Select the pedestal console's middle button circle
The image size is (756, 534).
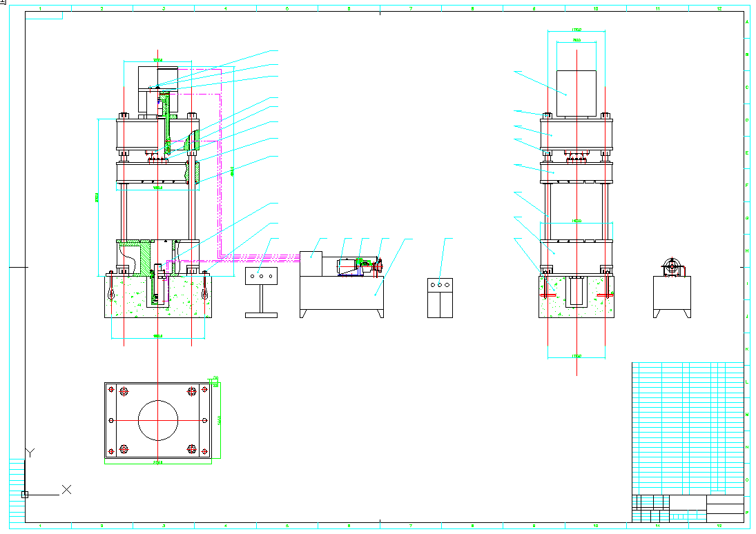tap(262, 276)
